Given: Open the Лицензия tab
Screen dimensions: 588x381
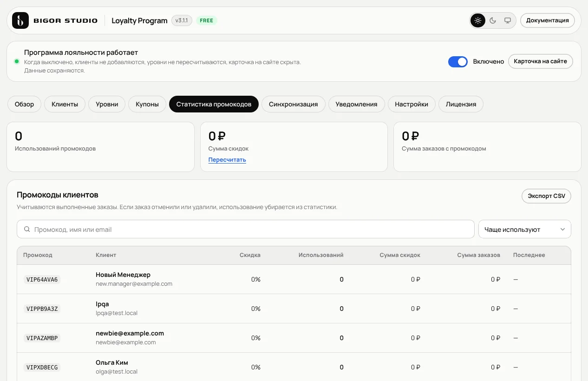Looking at the screenshot, I should point(461,104).
